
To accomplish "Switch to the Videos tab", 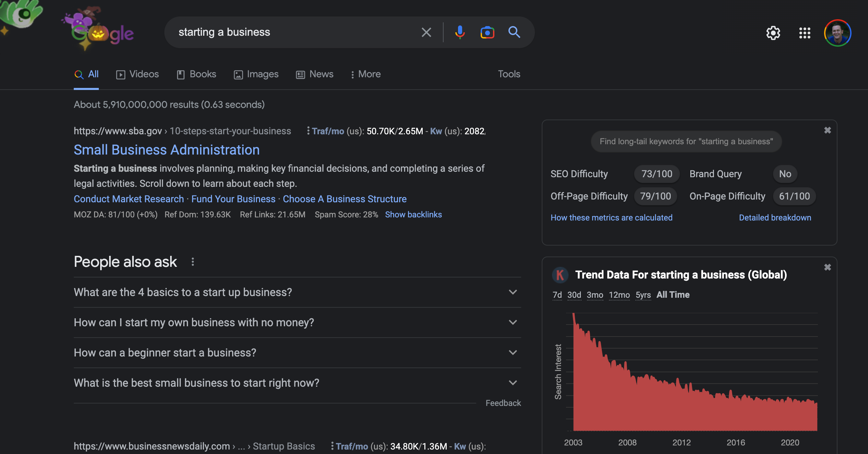I will [137, 74].
